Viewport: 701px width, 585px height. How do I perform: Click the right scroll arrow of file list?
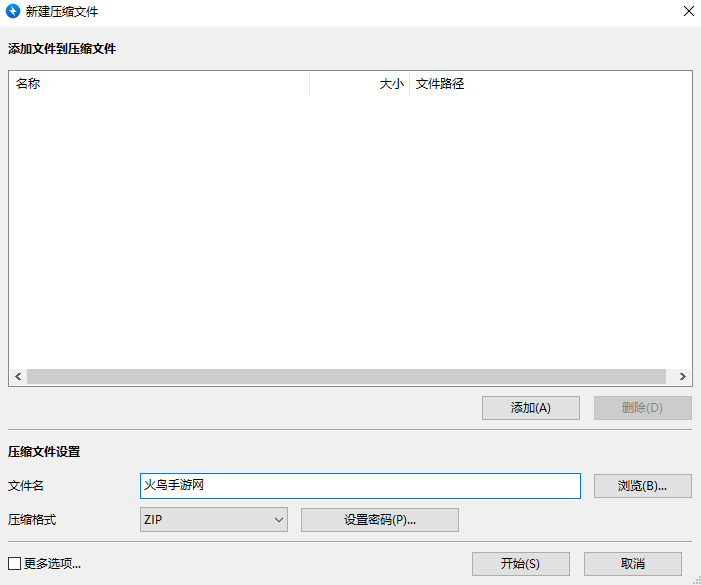[x=683, y=376]
